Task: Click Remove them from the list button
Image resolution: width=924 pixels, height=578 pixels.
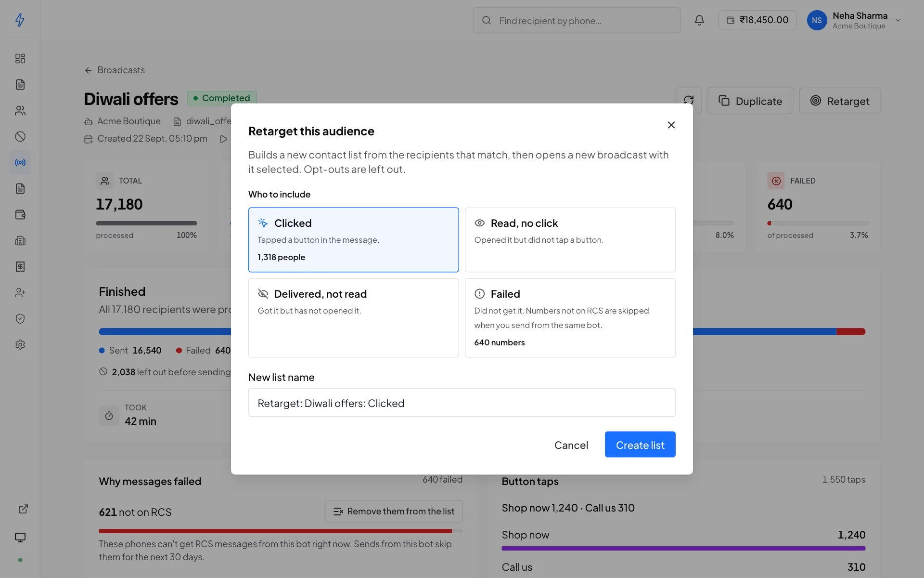Action: pos(394,511)
